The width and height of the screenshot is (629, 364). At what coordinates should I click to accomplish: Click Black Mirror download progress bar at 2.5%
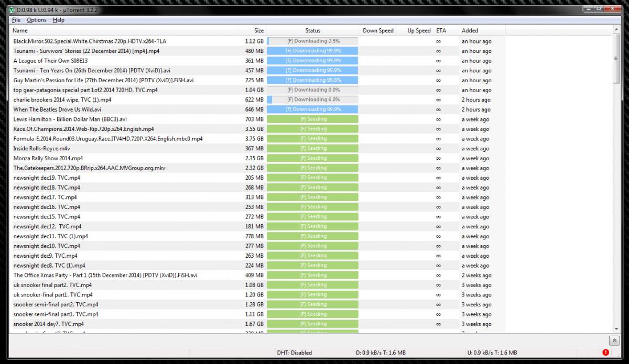[x=312, y=41]
